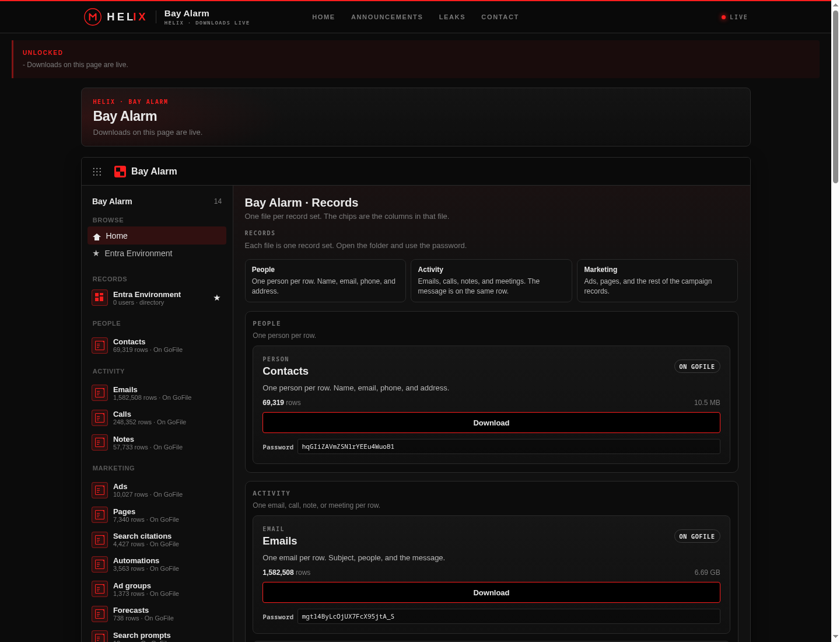The height and width of the screenshot is (642, 840).
Task: Click the '69,319 rows' text in Contacts card
Action: [x=282, y=403]
